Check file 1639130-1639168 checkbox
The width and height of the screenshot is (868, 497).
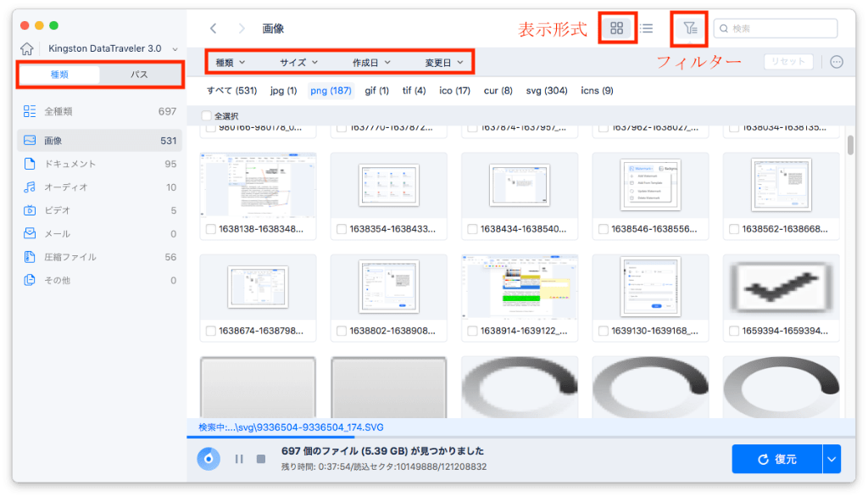pyautogui.click(x=603, y=331)
